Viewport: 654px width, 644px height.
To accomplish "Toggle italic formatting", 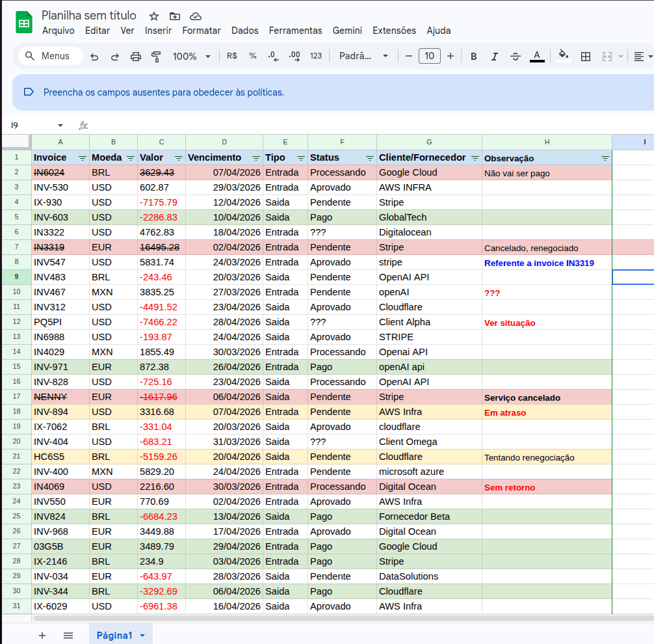I will 495,57.
